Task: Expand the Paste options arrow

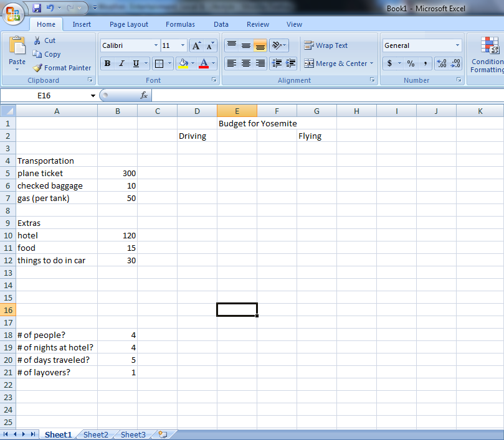Action: 17,69
